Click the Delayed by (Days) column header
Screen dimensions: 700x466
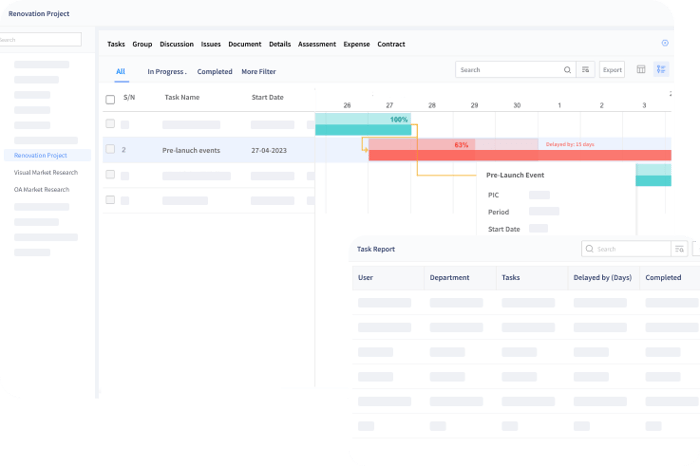point(602,277)
